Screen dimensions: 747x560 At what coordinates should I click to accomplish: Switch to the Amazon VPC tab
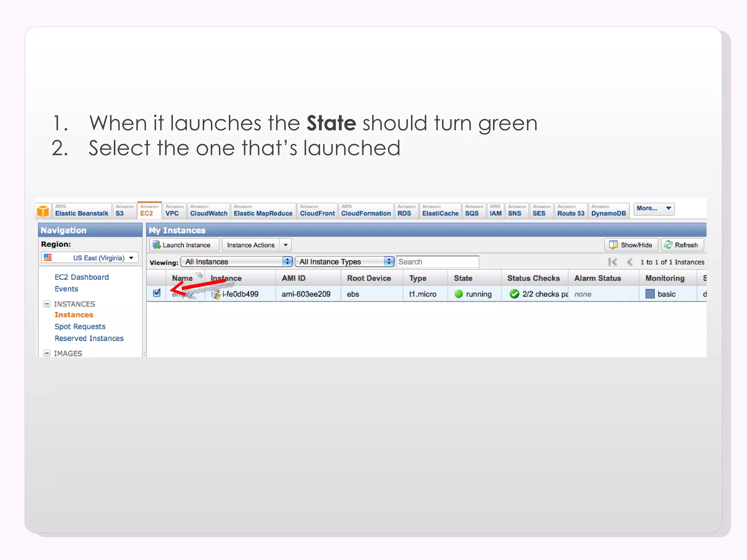pyautogui.click(x=174, y=211)
